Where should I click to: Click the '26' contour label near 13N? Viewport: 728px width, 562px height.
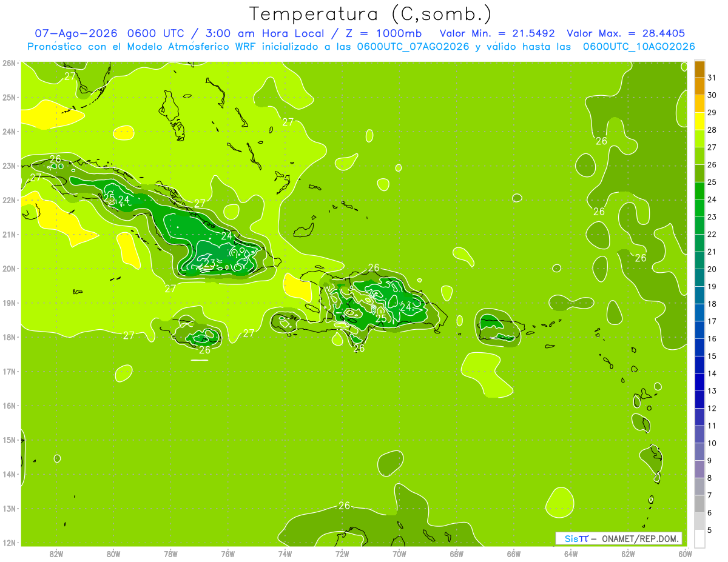[345, 506]
